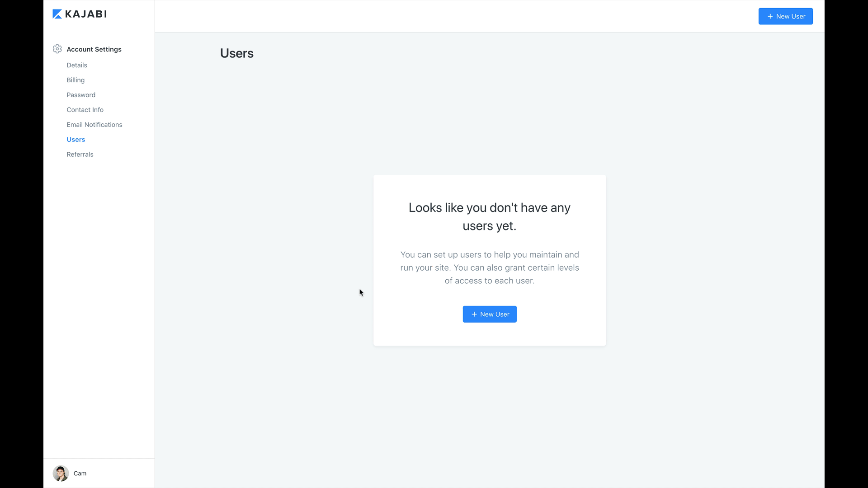Click the Kajabi logo icon
This screenshot has height=488, width=868.
tap(57, 14)
